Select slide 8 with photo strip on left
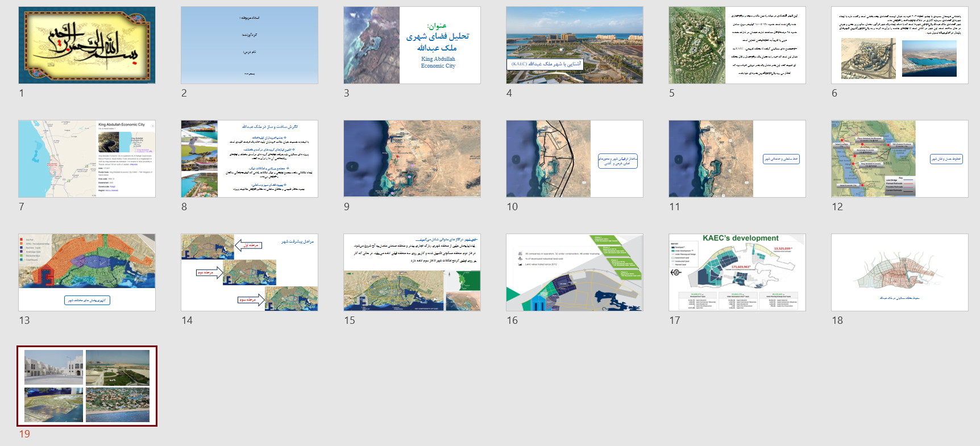980x446 pixels. click(x=250, y=159)
